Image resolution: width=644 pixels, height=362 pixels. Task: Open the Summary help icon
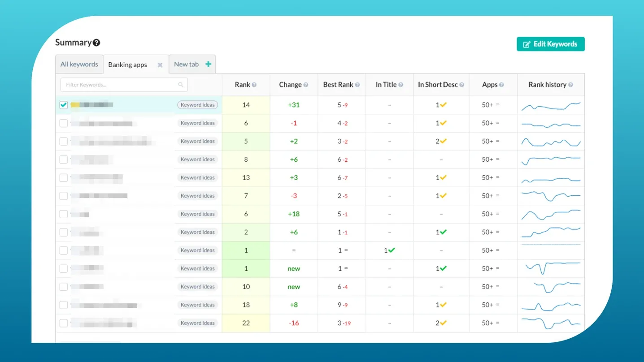click(96, 43)
